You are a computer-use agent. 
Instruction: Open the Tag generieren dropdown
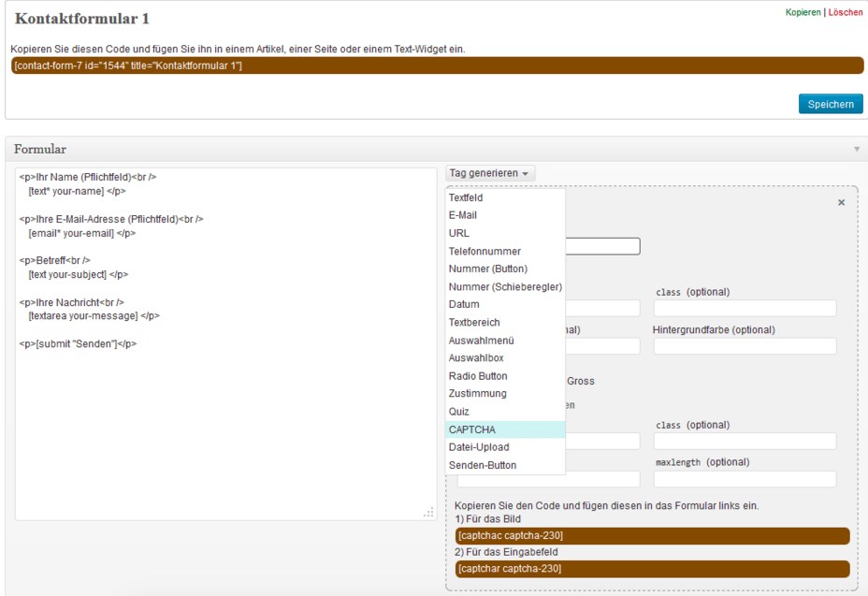coord(490,173)
